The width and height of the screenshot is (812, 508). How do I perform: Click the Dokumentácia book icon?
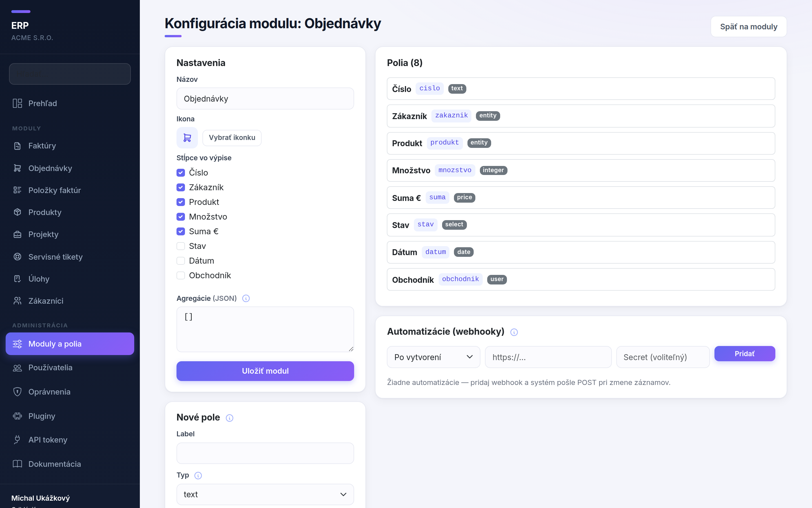pos(17,464)
